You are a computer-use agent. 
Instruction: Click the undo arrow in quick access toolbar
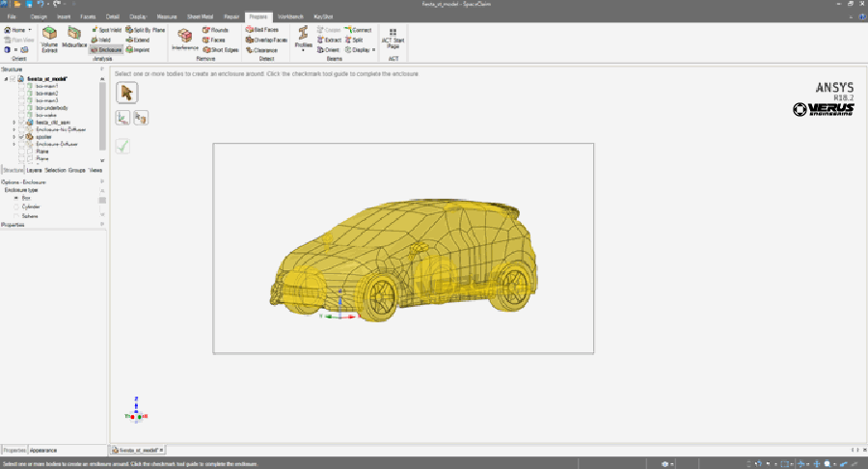pyautogui.click(x=41, y=4)
